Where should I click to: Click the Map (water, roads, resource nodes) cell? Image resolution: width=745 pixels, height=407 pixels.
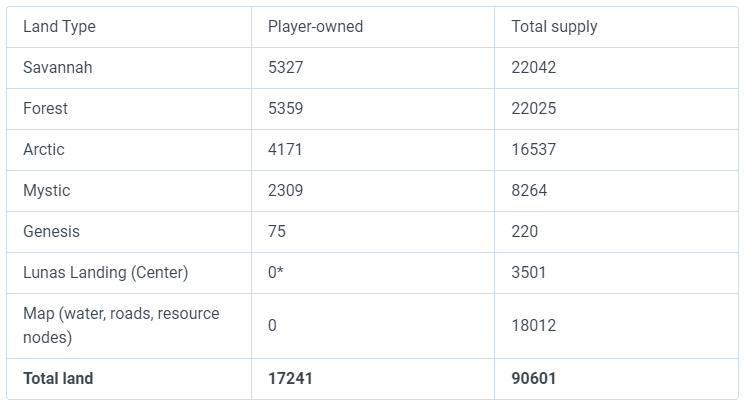click(x=121, y=325)
